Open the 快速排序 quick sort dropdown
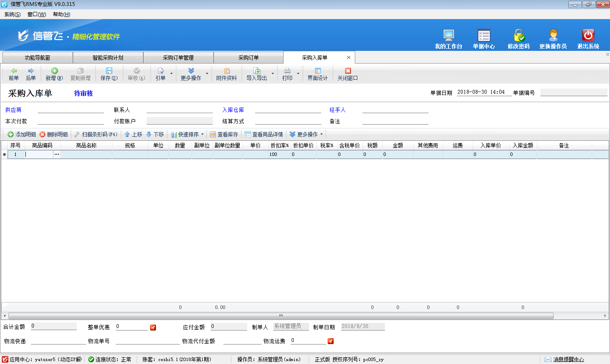 click(x=187, y=134)
